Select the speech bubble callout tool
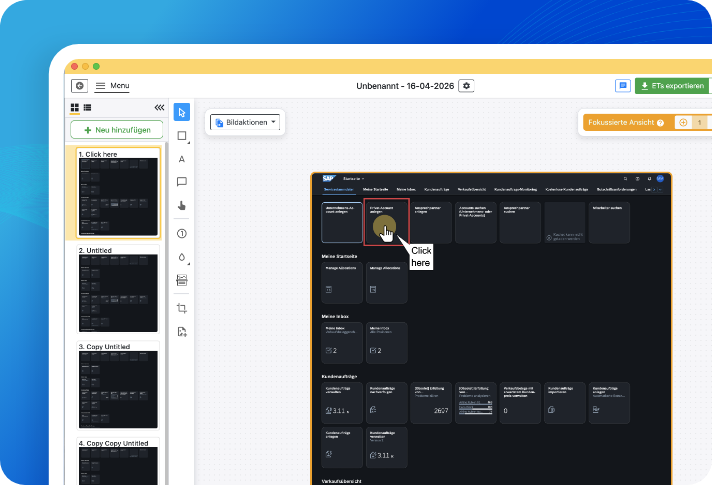The height and width of the screenshot is (485, 712). click(182, 182)
